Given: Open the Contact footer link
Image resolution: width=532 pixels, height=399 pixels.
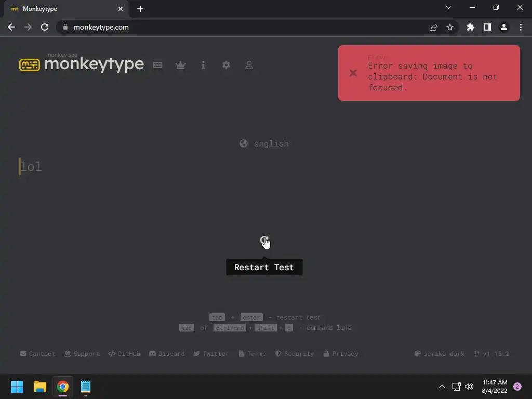Looking at the screenshot, I should [x=37, y=353].
